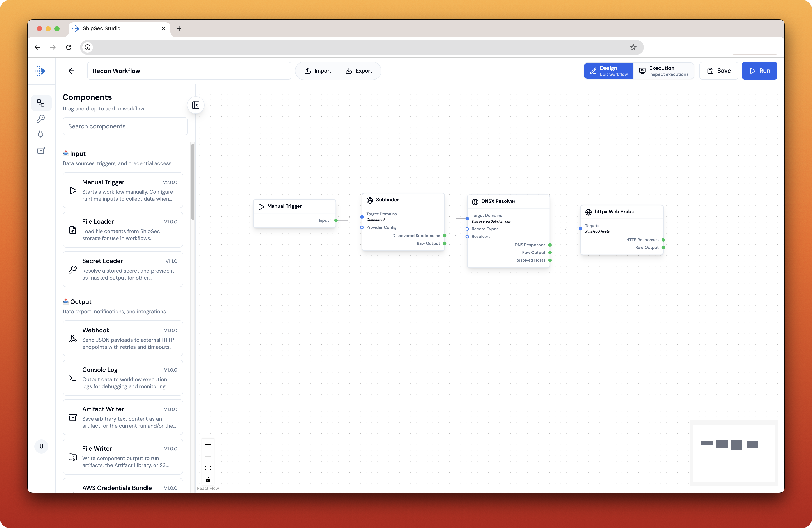This screenshot has width=812, height=528.
Task: Select the Design edit workflow tab
Action: (608, 71)
